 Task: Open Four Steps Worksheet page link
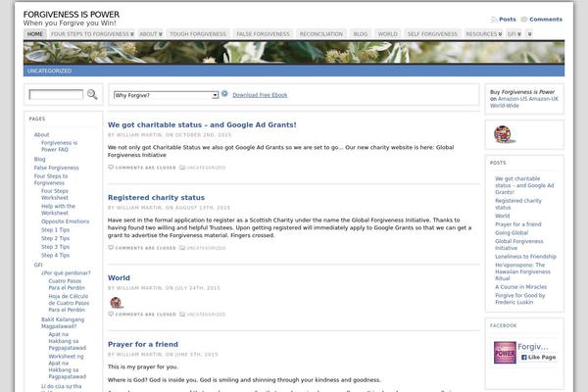coord(55,194)
